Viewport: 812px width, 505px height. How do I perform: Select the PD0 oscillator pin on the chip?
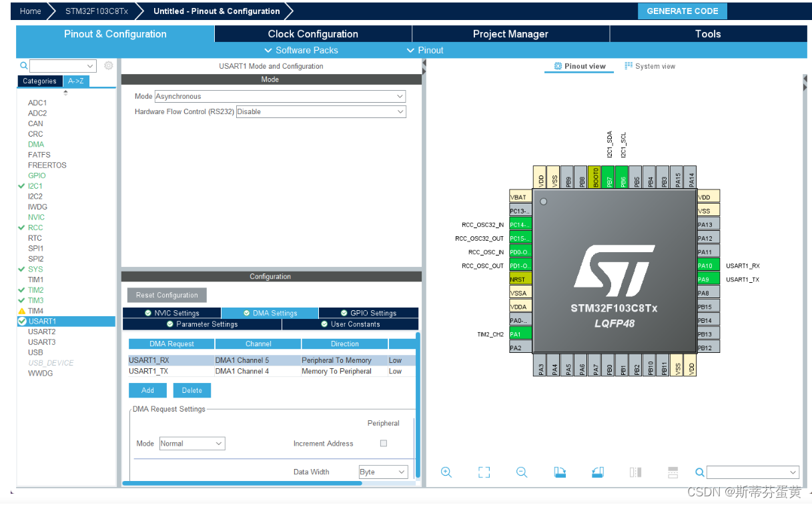point(520,252)
